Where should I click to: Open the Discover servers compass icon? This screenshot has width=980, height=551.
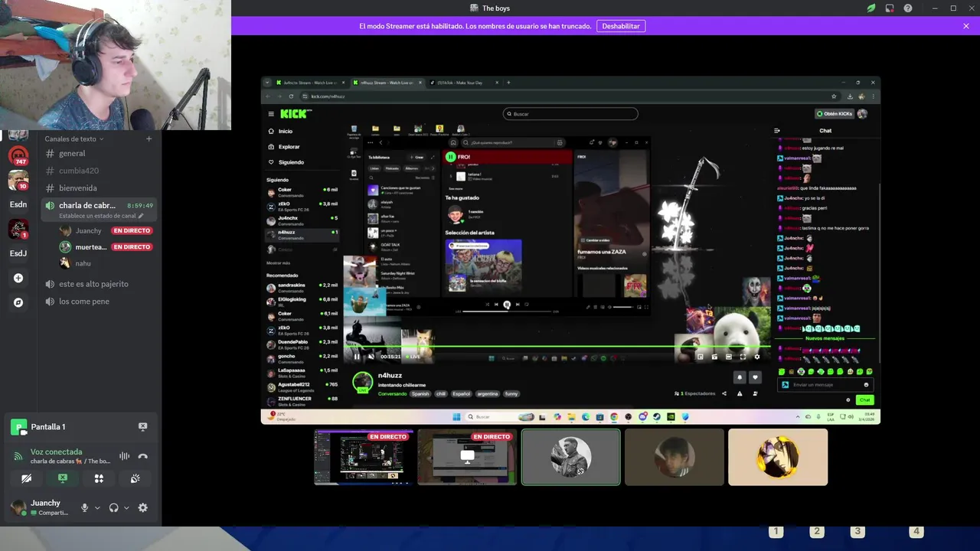point(18,302)
